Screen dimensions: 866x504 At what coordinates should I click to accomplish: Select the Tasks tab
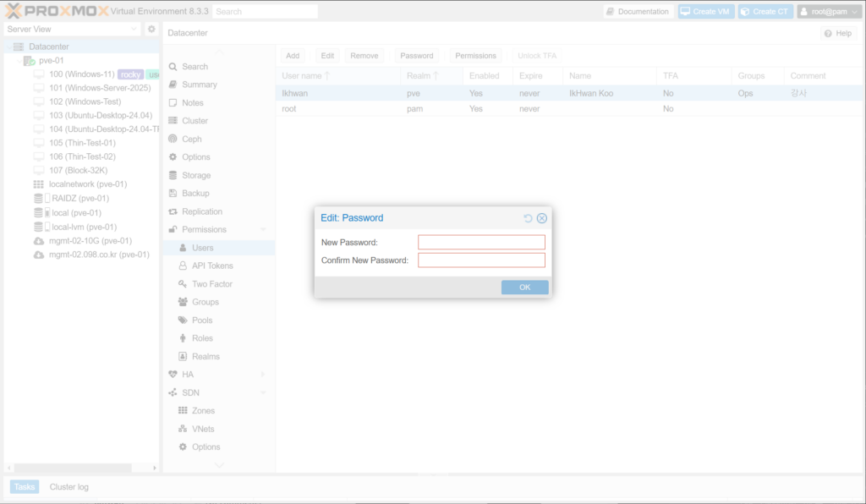click(x=25, y=487)
